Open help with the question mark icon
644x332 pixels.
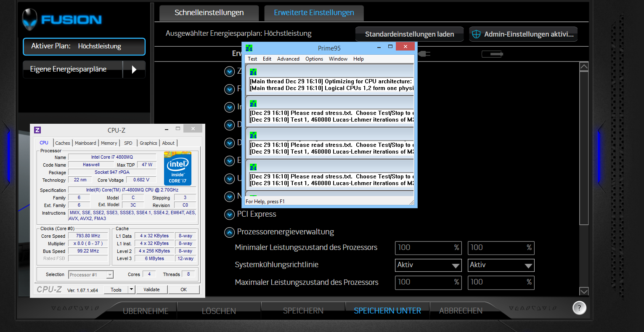[x=579, y=308]
